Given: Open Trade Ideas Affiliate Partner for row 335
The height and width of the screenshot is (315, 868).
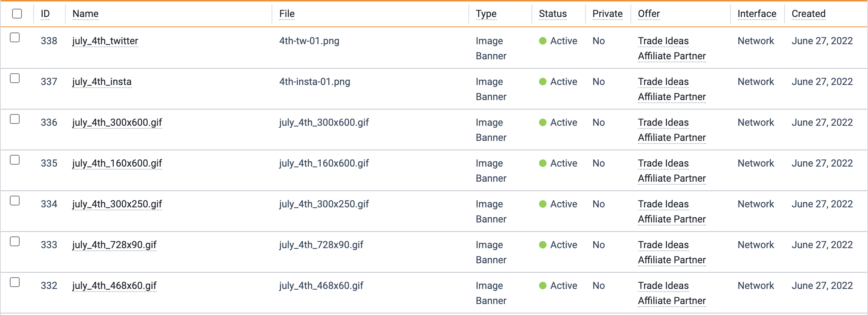Looking at the screenshot, I should click(672, 171).
